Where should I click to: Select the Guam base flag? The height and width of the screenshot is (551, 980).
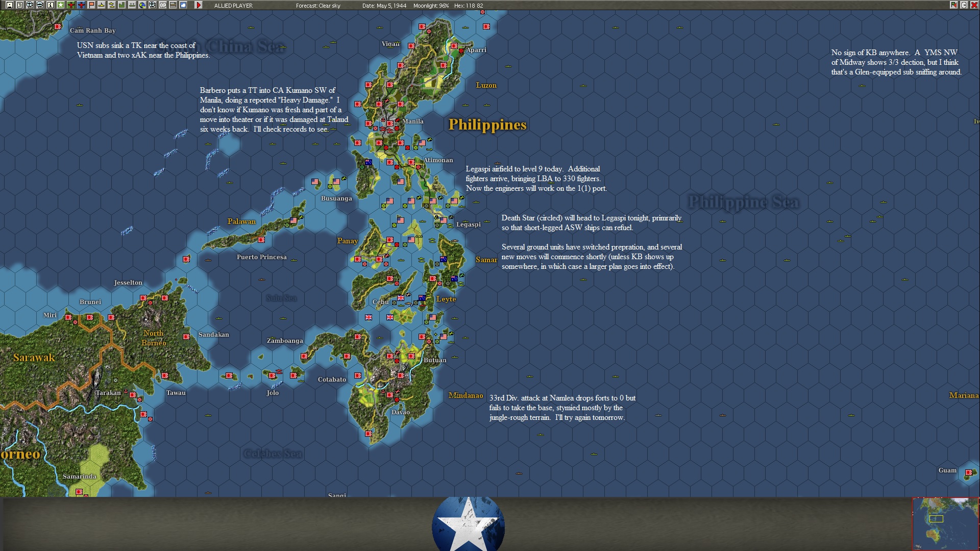(968, 472)
